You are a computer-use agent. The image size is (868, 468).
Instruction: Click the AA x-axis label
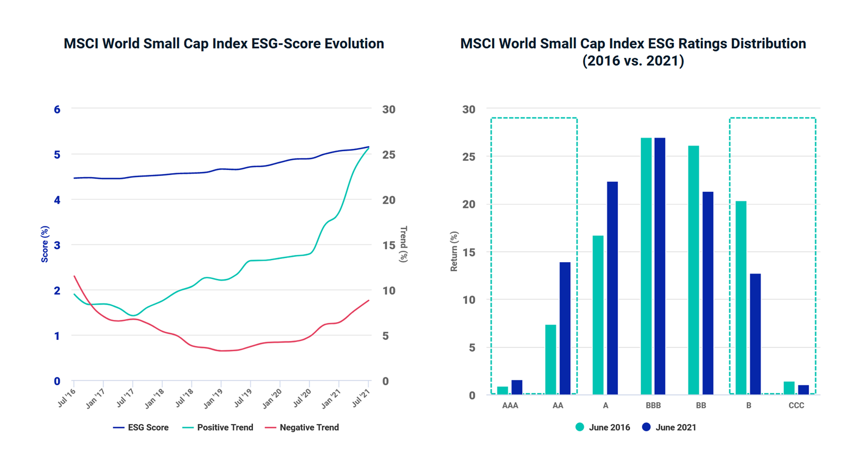tap(558, 406)
